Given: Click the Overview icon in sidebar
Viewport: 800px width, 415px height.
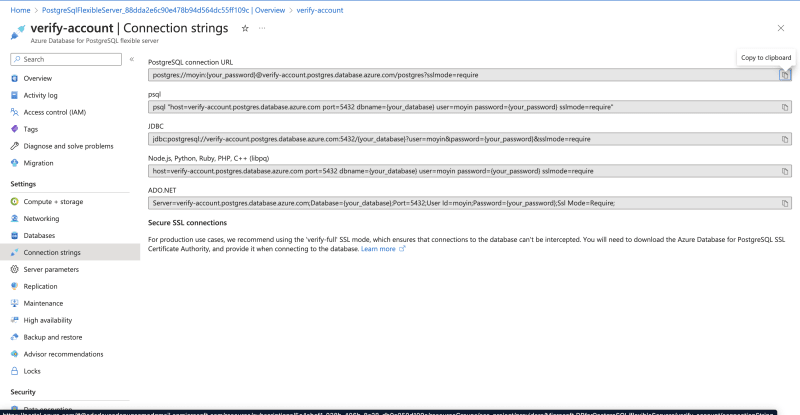Looking at the screenshot, I should pyautogui.click(x=14, y=79).
